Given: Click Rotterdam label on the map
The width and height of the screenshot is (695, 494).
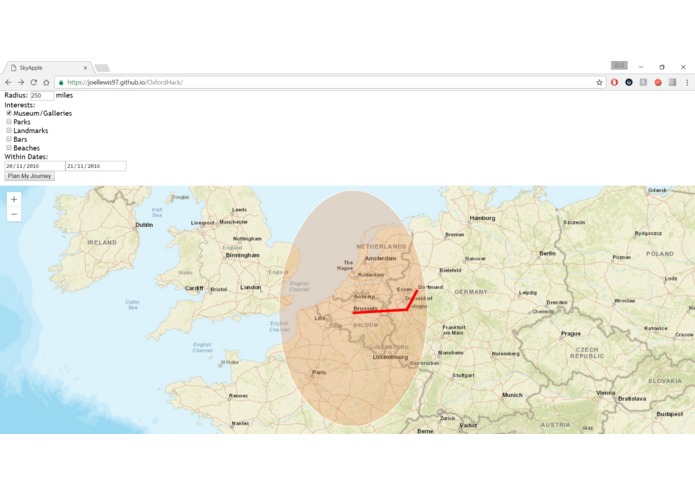Looking at the screenshot, I should coord(371,275).
